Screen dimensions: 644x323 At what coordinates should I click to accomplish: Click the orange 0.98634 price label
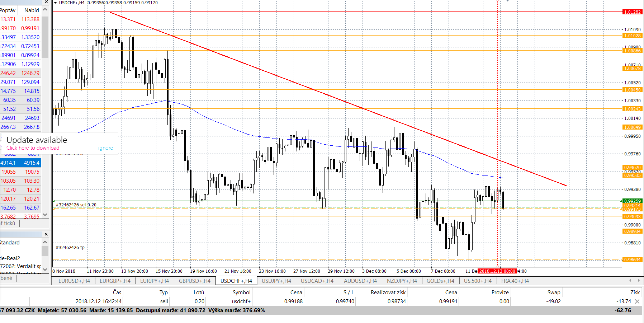coord(633,259)
